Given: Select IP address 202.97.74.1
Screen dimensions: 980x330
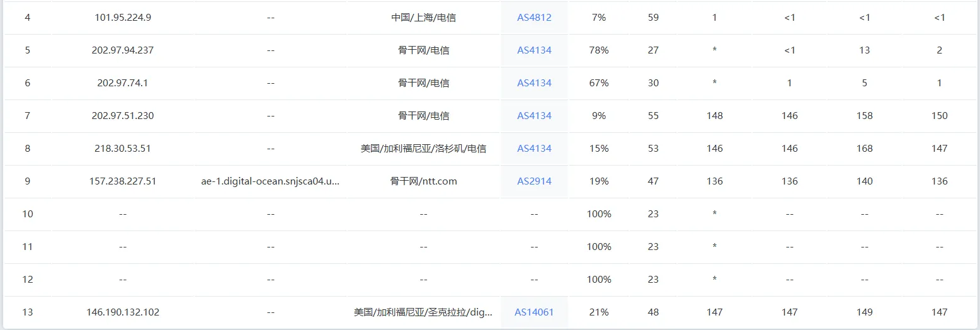Looking at the screenshot, I should click(123, 83).
